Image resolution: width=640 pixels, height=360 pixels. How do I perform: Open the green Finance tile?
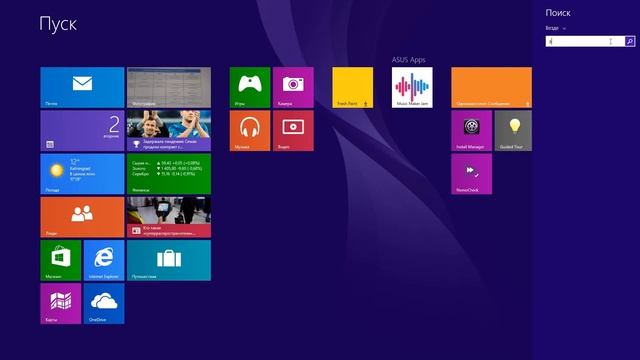[x=169, y=174]
